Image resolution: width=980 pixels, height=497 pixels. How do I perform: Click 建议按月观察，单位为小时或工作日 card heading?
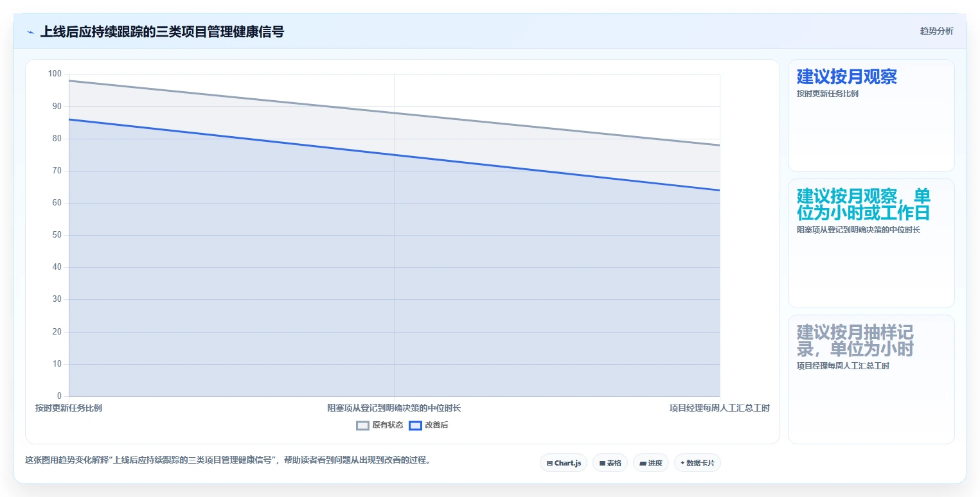pos(864,204)
